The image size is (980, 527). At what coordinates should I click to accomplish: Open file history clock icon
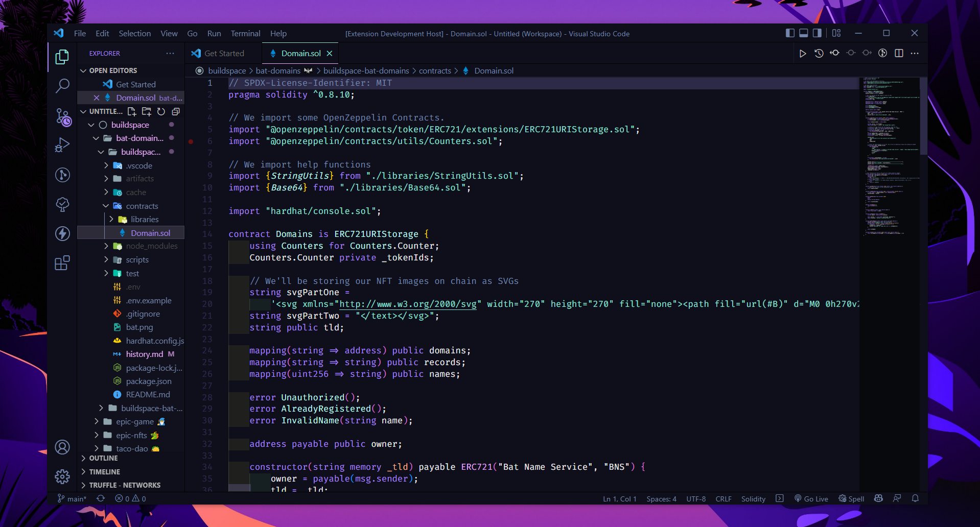(819, 54)
